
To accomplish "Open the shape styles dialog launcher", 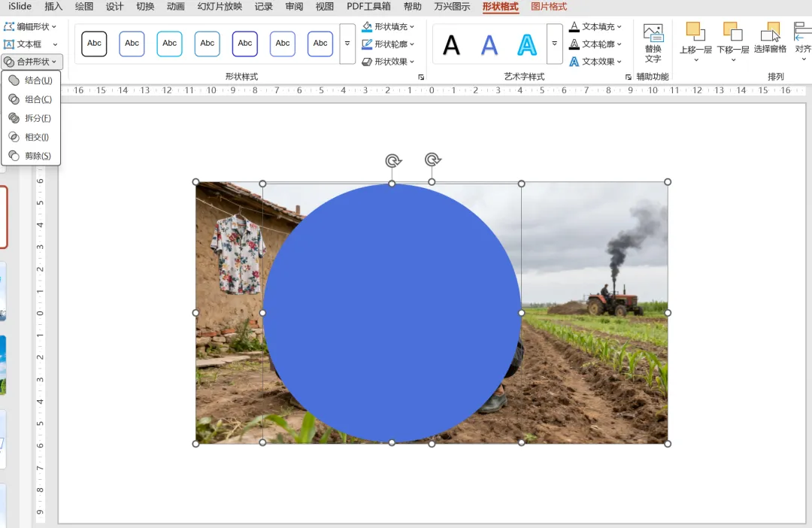I will [421, 77].
